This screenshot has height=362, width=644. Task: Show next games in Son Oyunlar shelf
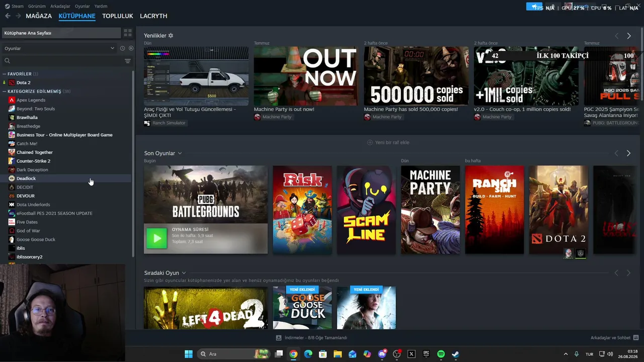[628, 153]
